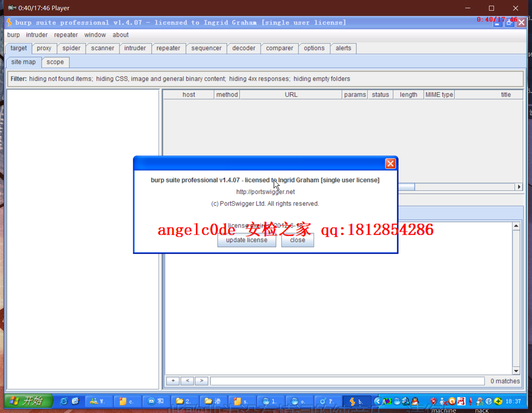Image resolution: width=532 pixels, height=413 pixels.
Task: Sort table by method column
Action: click(x=227, y=95)
